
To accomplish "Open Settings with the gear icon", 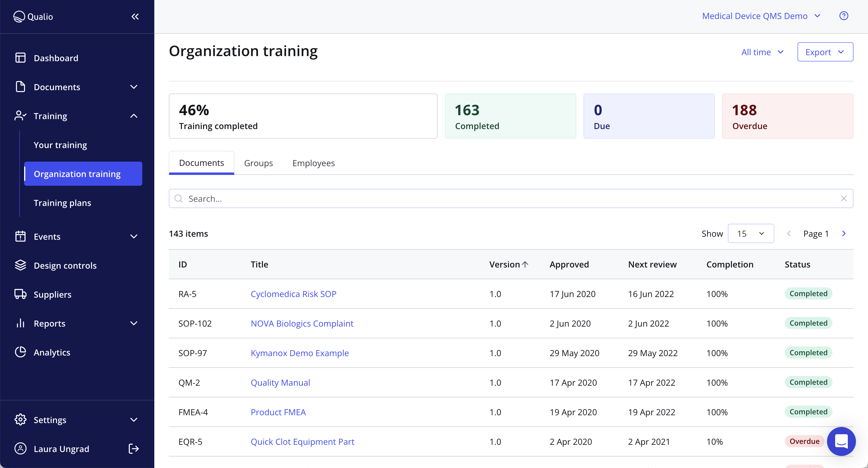I will (20, 420).
